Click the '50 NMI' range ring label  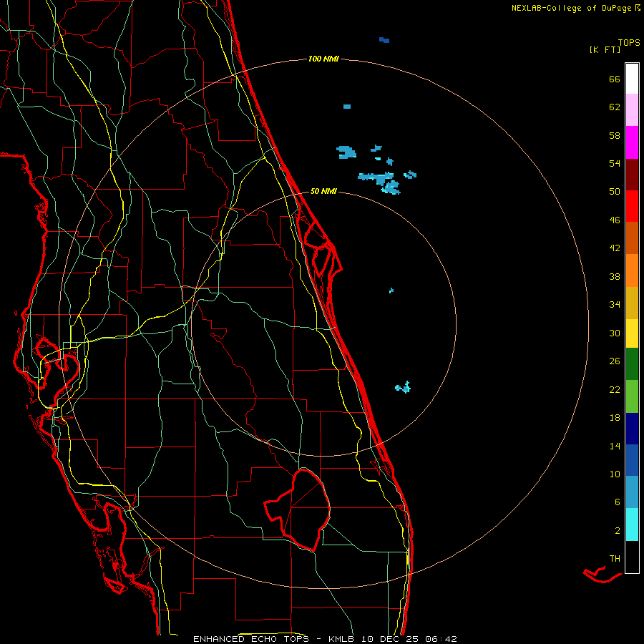(x=323, y=191)
